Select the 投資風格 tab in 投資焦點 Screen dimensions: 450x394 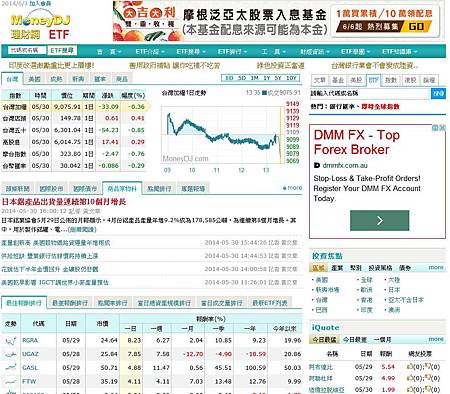point(380,268)
